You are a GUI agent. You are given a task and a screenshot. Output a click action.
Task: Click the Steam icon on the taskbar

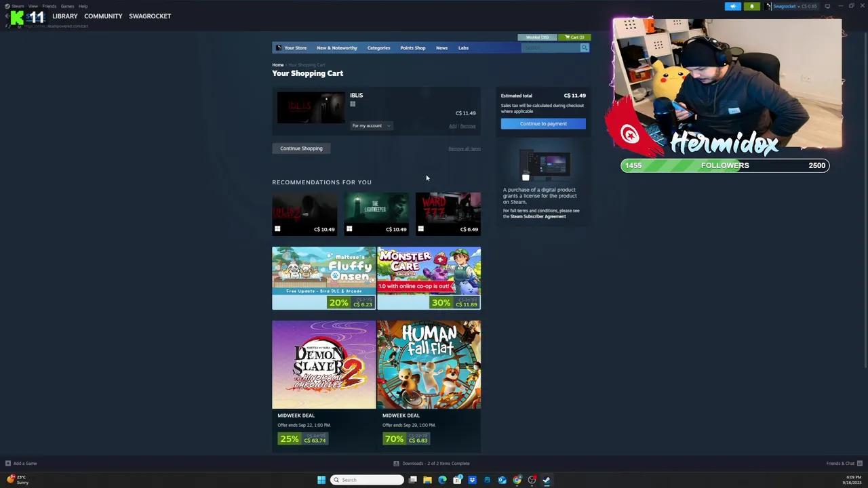(547, 480)
